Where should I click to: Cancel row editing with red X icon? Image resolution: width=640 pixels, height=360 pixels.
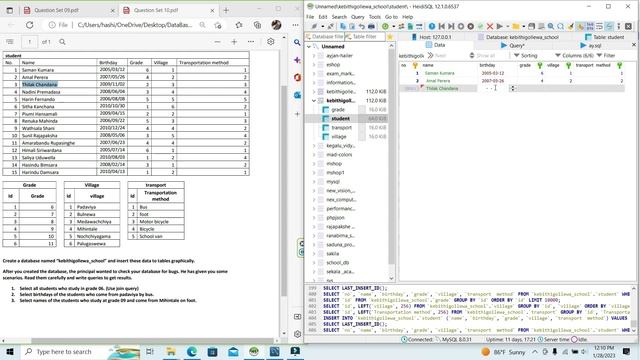pos(490,26)
